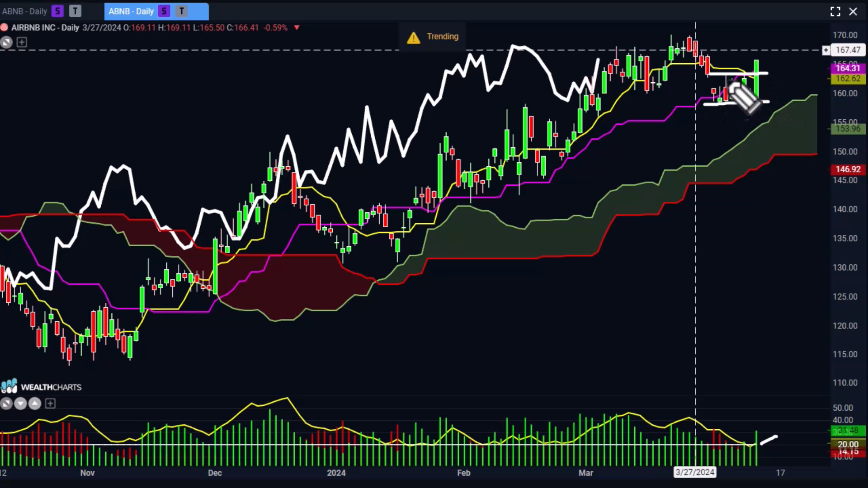Select the active blue ABNB - Daily tab
The image size is (868, 488).
(x=156, y=11)
